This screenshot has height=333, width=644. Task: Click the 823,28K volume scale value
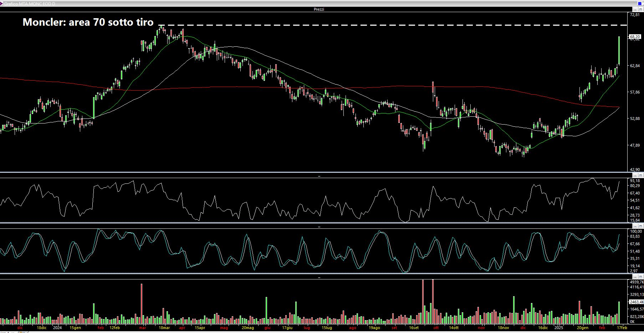pos(637,317)
